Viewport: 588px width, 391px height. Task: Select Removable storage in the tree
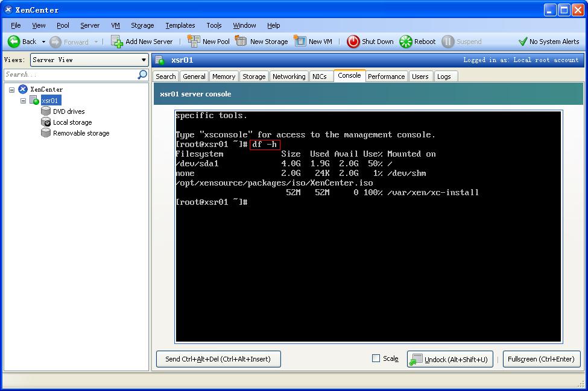81,133
